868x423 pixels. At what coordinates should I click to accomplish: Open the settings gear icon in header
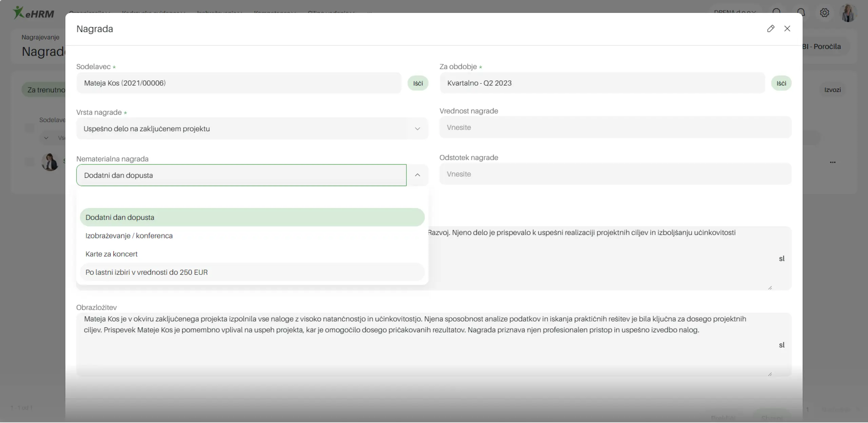pyautogui.click(x=824, y=13)
